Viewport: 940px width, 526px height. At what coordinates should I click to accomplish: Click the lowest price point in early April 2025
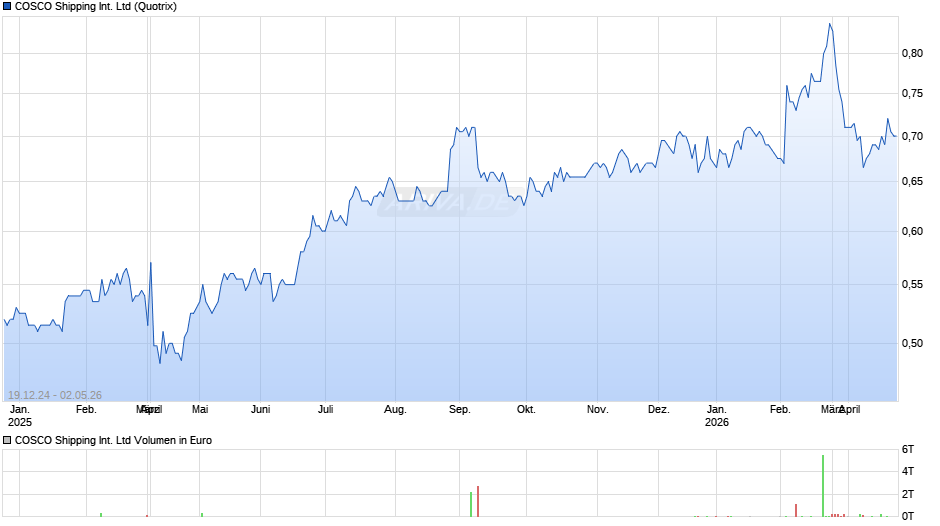pyautogui.click(x=160, y=362)
